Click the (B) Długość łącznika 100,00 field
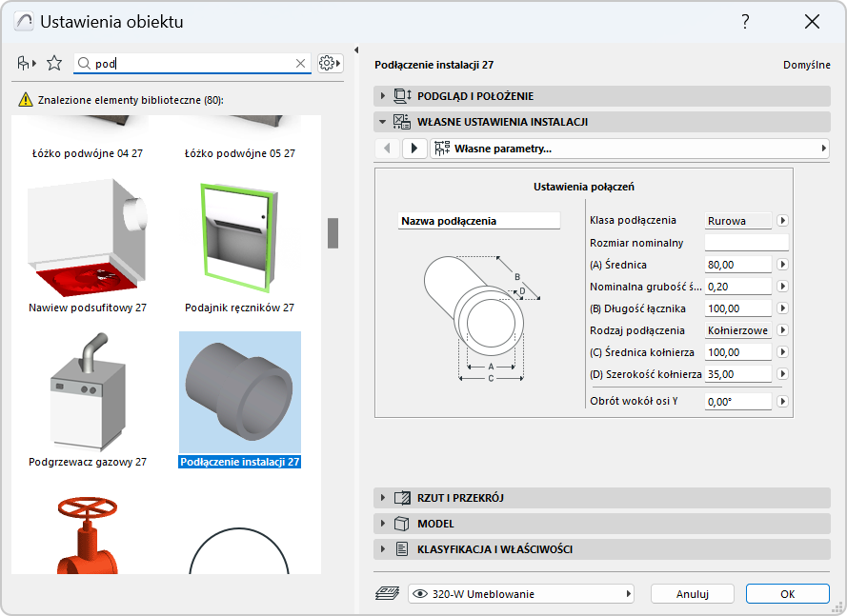The height and width of the screenshot is (616, 847). coord(737,308)
